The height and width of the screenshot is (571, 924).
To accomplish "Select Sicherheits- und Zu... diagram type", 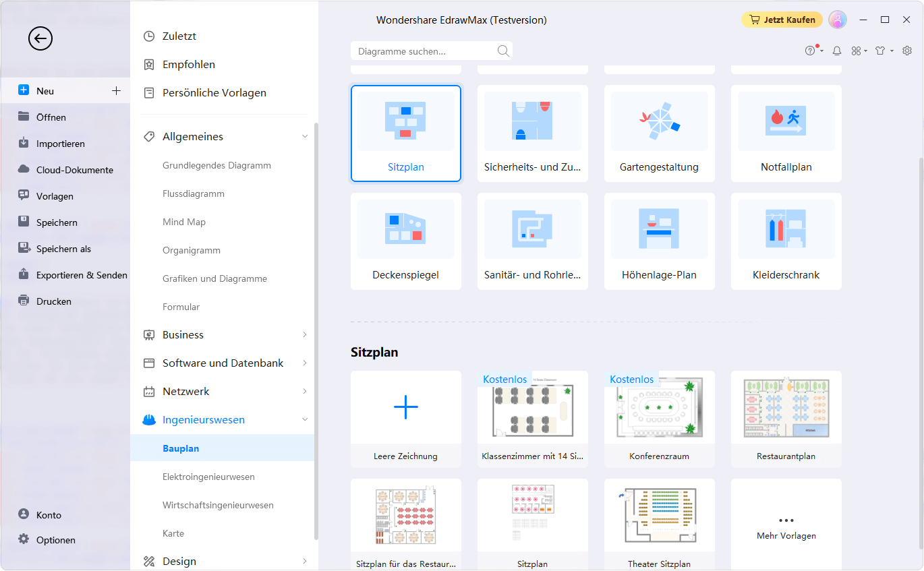I will coord(533,133).
